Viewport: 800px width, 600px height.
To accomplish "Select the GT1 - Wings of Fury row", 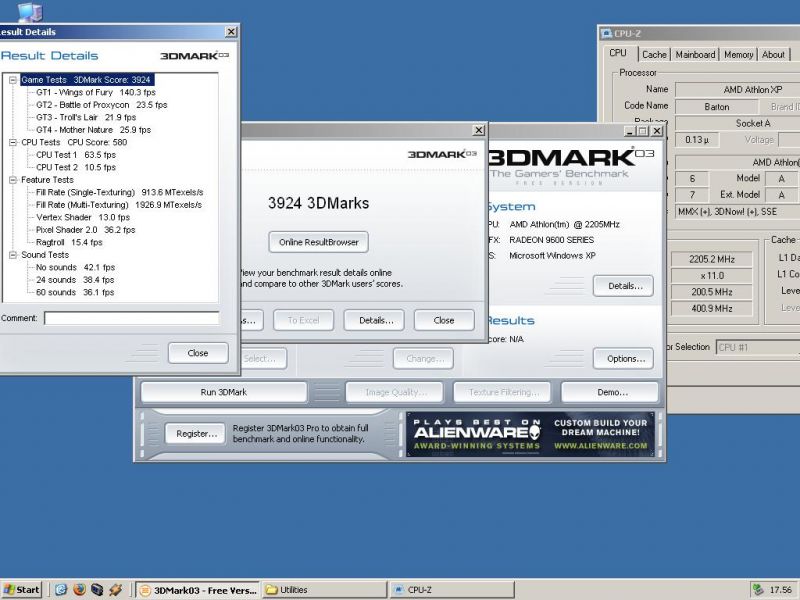I will point(95,92).
